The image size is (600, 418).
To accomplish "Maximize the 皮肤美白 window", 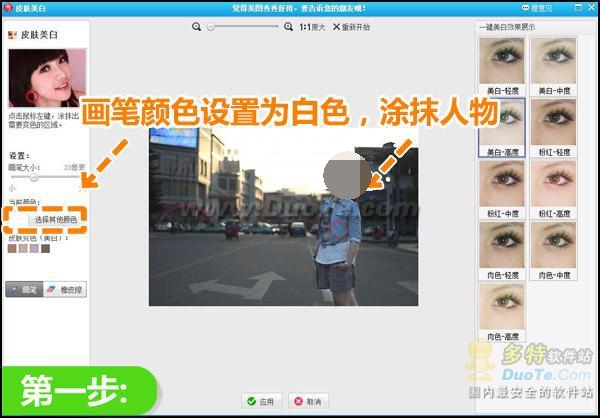I will point(578,7).
